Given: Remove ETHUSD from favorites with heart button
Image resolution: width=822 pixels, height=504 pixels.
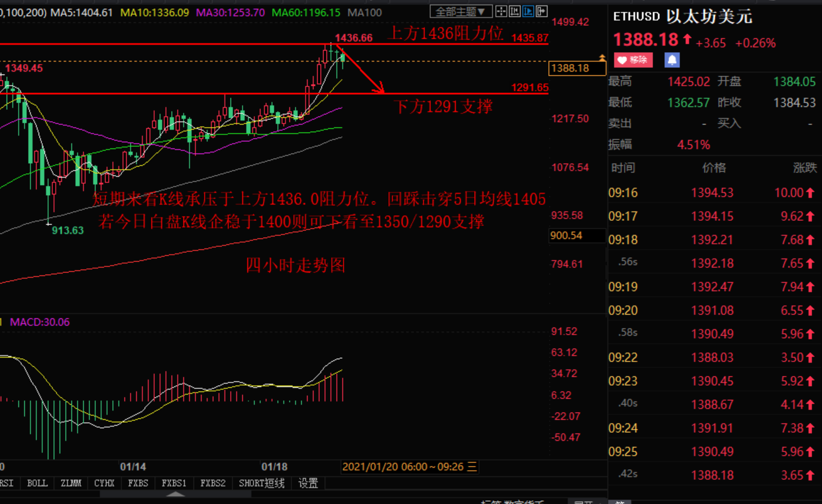Looking at the screenshot, I should (x=633, y=60).
